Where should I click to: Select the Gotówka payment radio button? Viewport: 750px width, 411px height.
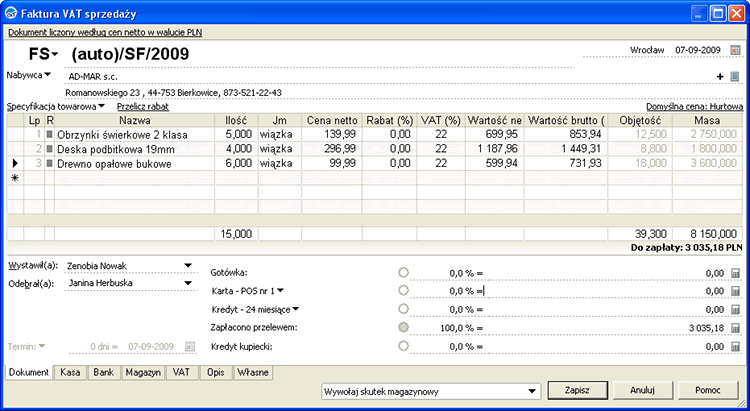[x=404, y=272]
